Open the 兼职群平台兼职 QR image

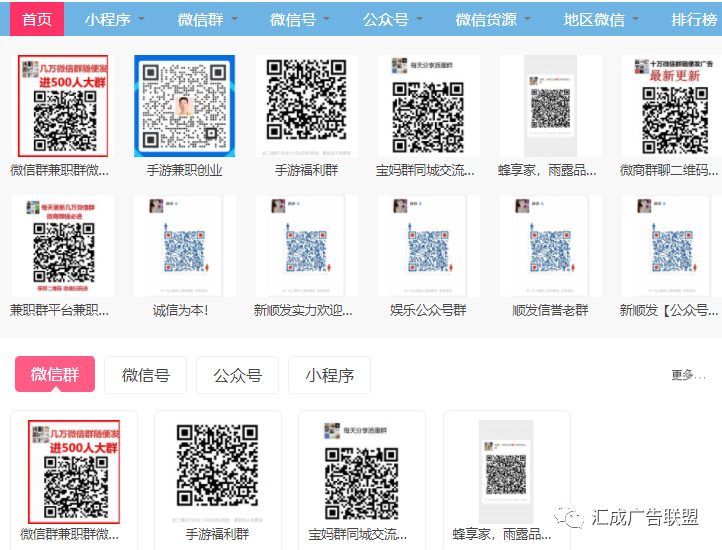(63, 246)
